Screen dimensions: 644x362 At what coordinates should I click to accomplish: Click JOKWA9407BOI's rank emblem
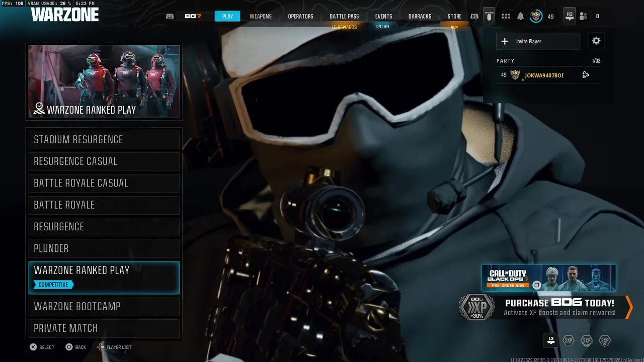point(515,75)
